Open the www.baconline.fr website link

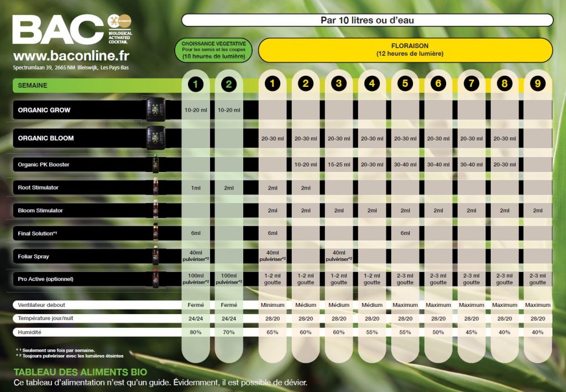click(x=71, y=56)
